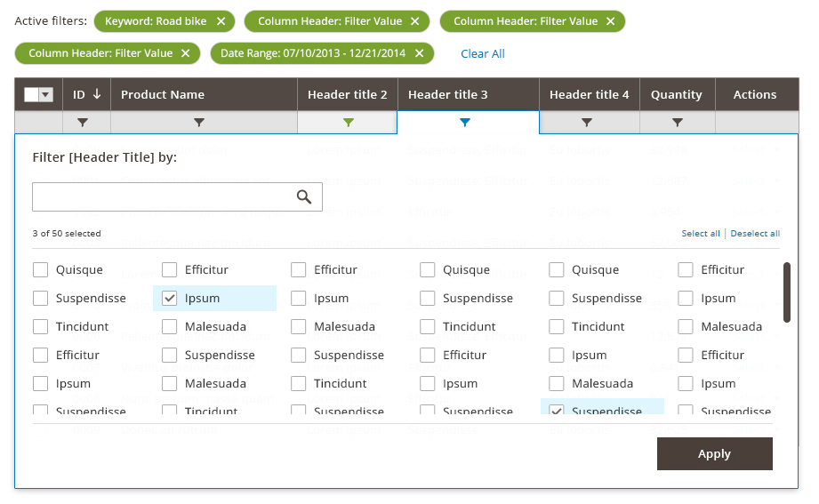
Task: Open the Quantity column filter funnel
Action: 678,122
